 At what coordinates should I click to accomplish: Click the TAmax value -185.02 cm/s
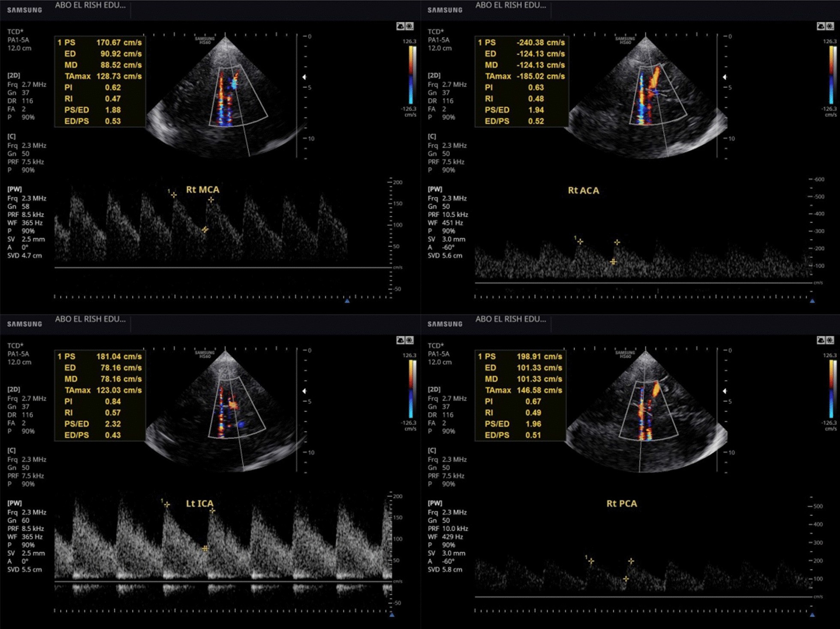[540, 76]
